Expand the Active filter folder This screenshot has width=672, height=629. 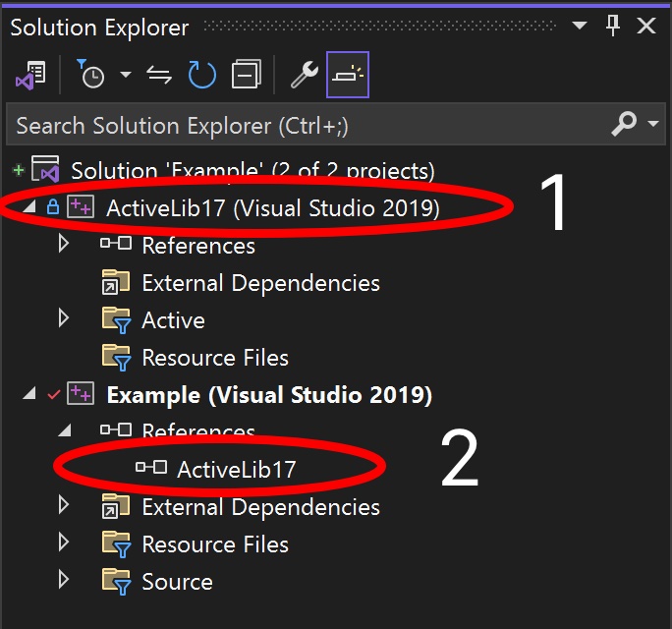(64, 319)
